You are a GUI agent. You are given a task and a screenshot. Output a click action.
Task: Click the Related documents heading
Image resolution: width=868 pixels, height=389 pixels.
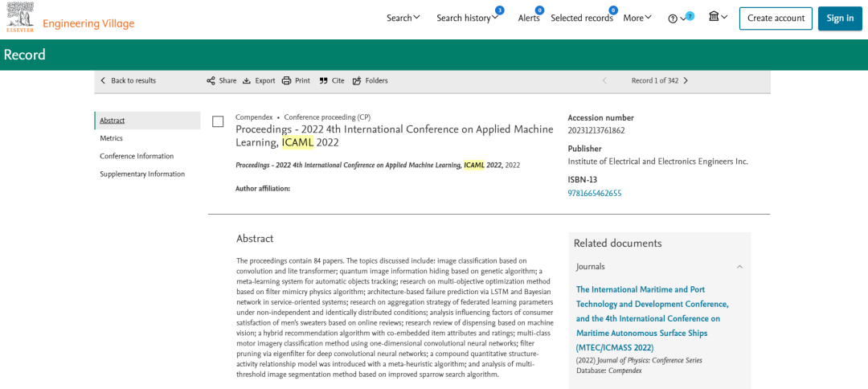pos(617,243)
